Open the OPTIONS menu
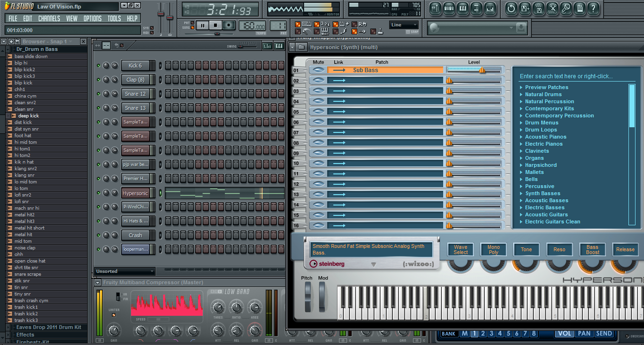The image size is (644, 345). [x=92, y=18]
